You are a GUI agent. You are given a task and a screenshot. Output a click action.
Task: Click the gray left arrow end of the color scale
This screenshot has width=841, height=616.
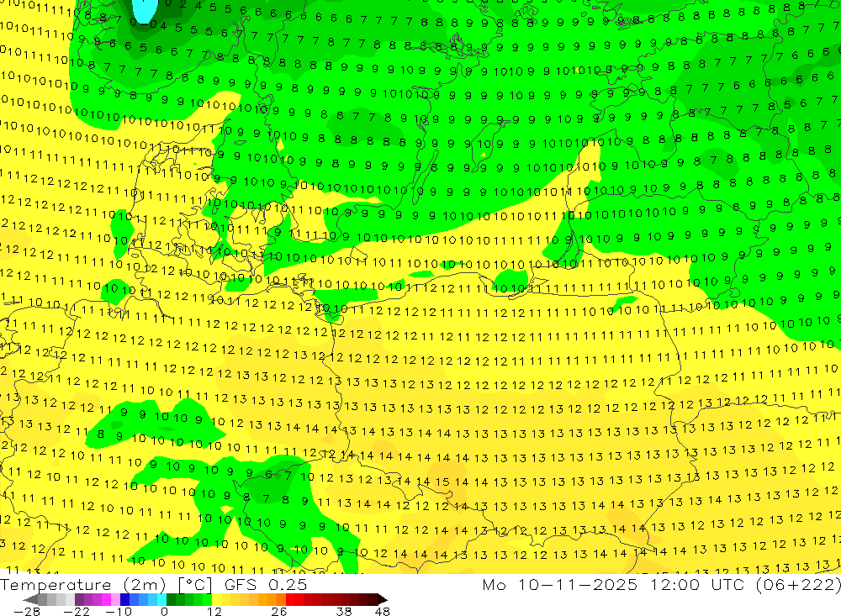coord(30,599)
